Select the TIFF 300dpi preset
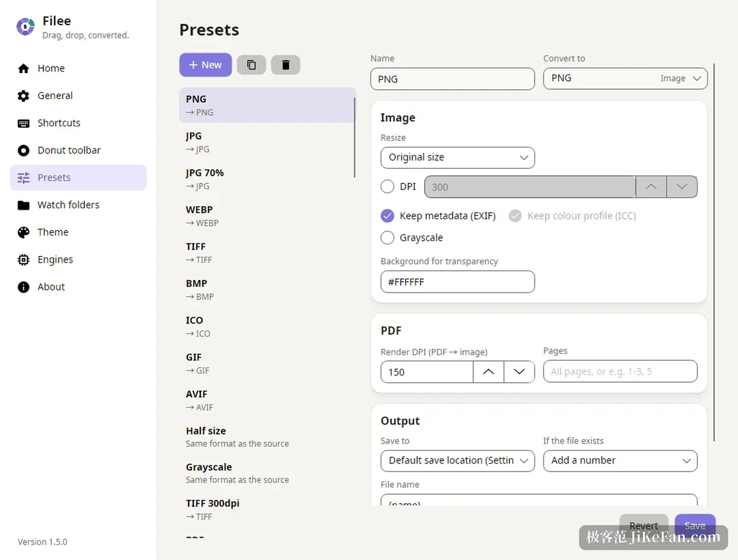Viewport: 738px width, 560px height. click(x=267, y=509)
